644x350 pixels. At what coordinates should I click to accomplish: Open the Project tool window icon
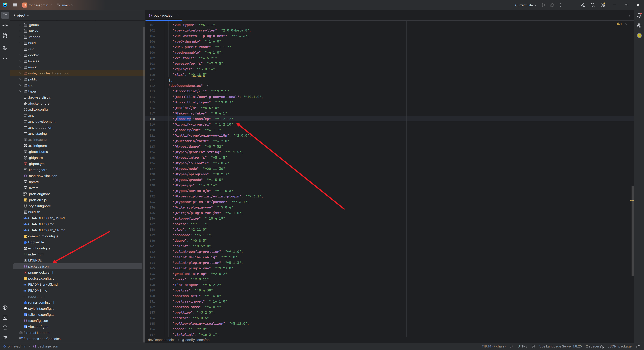coord(5,15)
